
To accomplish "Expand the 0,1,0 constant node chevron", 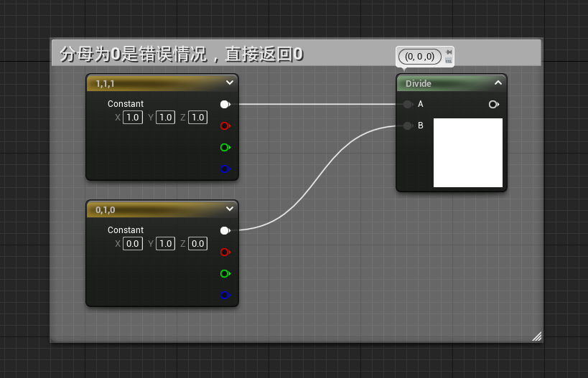I will 230,209.
